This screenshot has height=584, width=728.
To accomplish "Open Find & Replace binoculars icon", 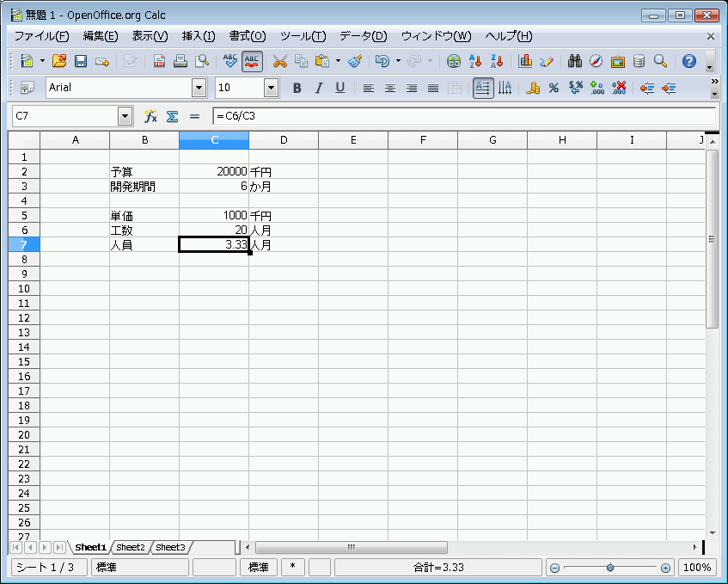I will 575,61.
